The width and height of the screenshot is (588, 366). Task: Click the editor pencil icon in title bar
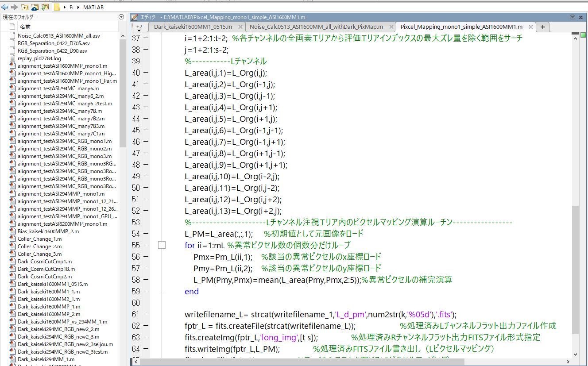coord(135,17)
